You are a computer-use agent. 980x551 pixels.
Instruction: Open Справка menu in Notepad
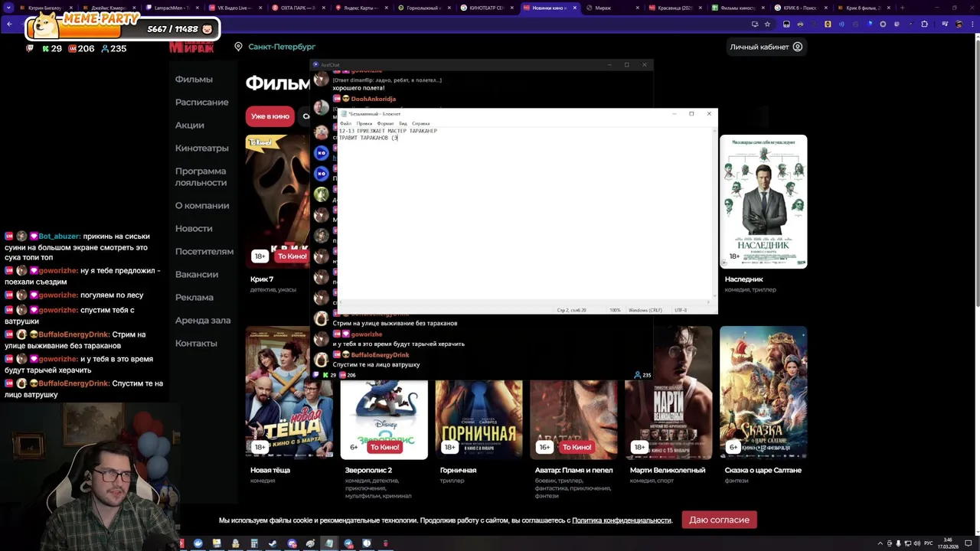click(x=421, y=123)
